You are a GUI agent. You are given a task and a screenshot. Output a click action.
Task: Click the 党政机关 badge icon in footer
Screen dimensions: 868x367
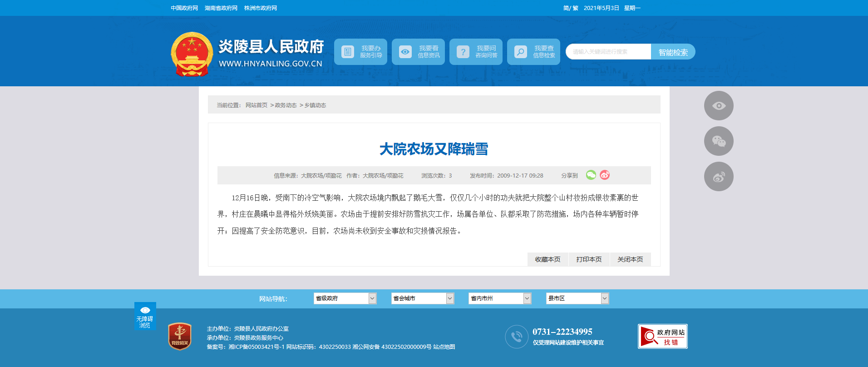[180, 337]
